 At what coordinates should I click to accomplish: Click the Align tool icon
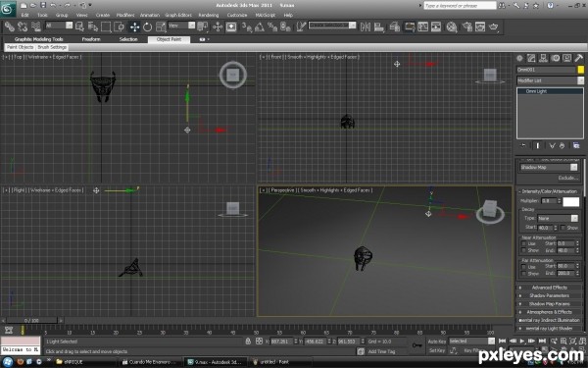coord(378,26)
